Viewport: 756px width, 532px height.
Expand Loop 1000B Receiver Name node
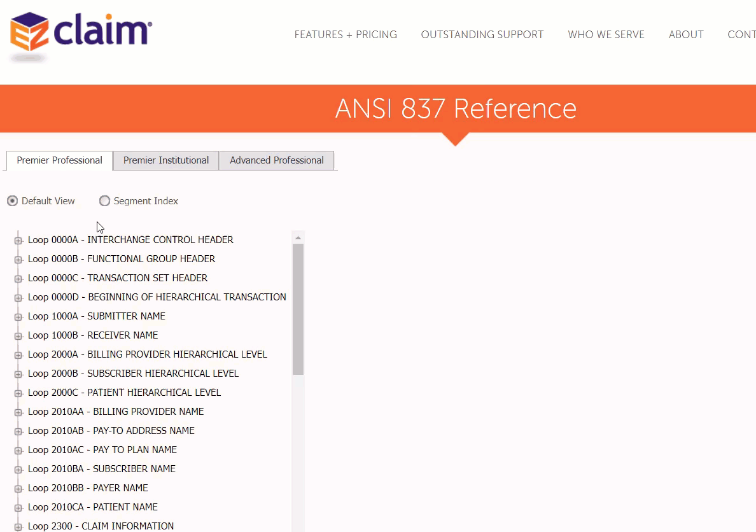(18, 336)
